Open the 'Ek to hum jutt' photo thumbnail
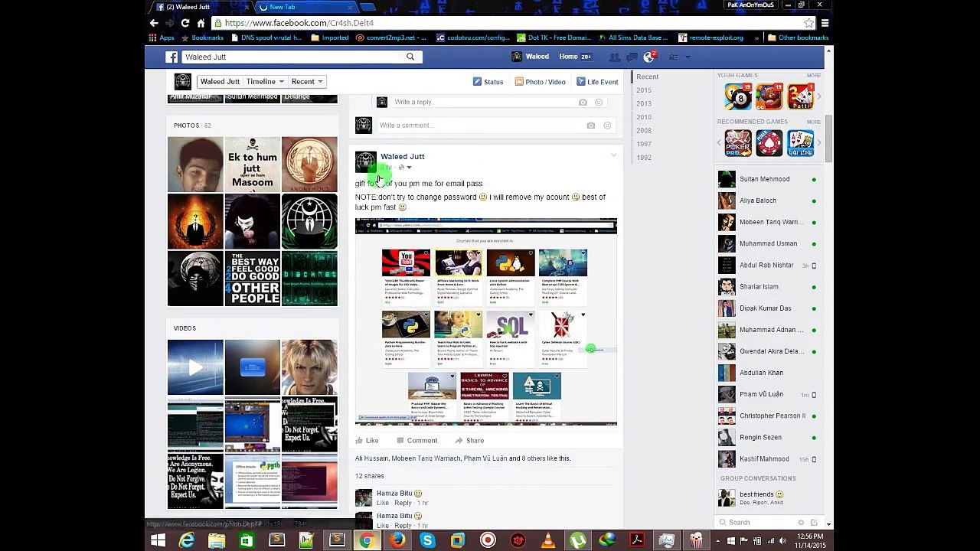 coord(253,165)
